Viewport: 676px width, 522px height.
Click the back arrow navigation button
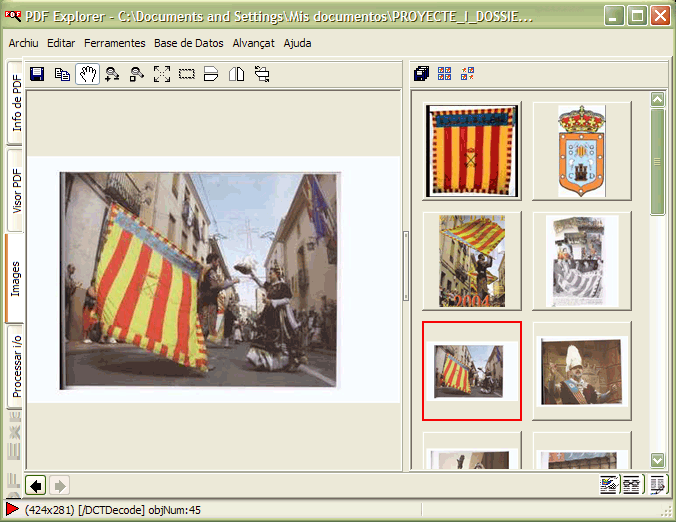tap(36, 486)
